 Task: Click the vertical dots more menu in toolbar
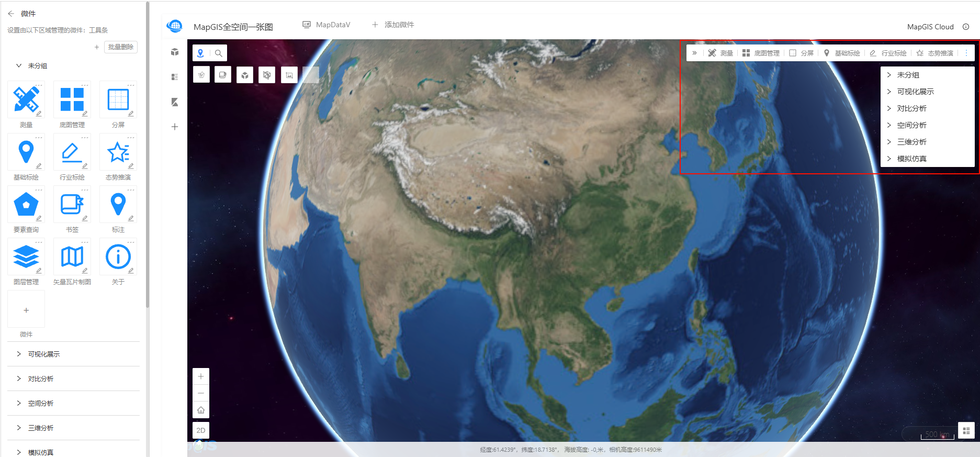pyautogui.click(x=966, y=53)
